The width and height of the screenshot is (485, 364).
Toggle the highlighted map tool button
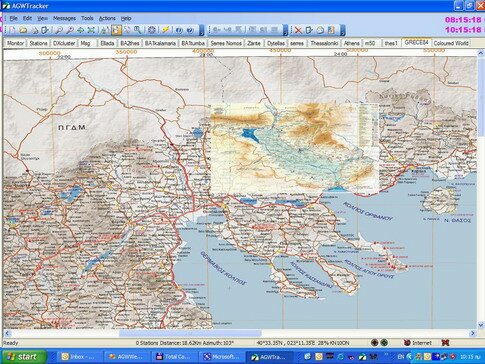click(116, 30)
